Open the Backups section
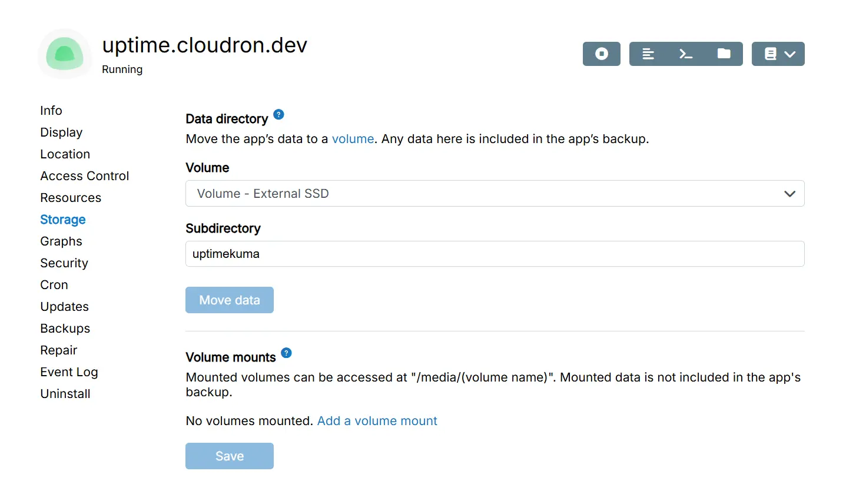The width and height of the screenshot is (846, 504). tap(65, 329)
